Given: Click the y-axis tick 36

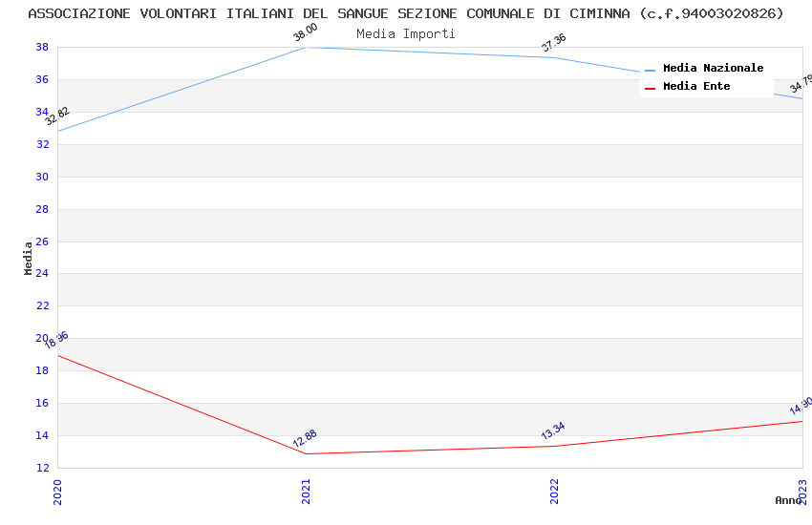Looking at the screenshot, I should click(42, 79).
